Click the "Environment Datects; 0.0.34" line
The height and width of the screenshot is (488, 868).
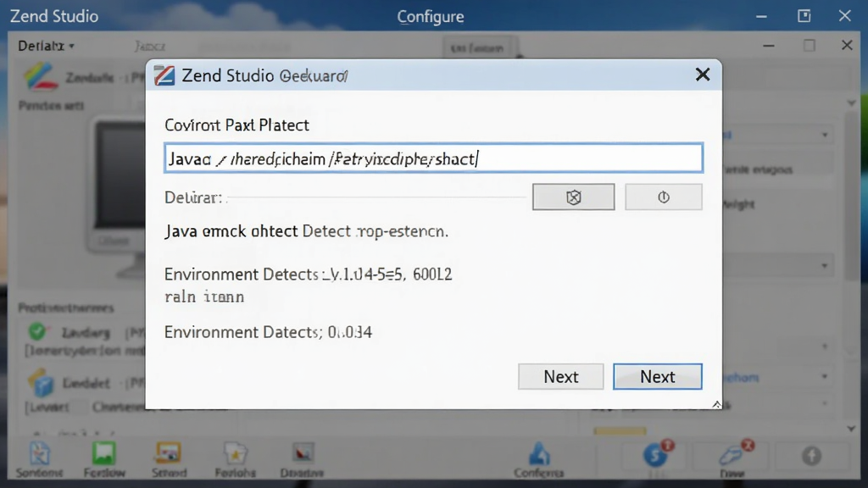(x=269, y=332)
